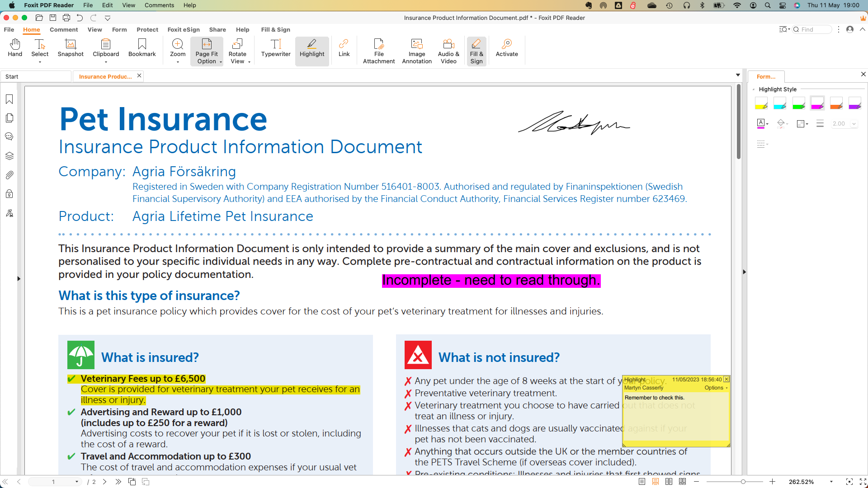Insert an Image Annotation

point(417,52)
